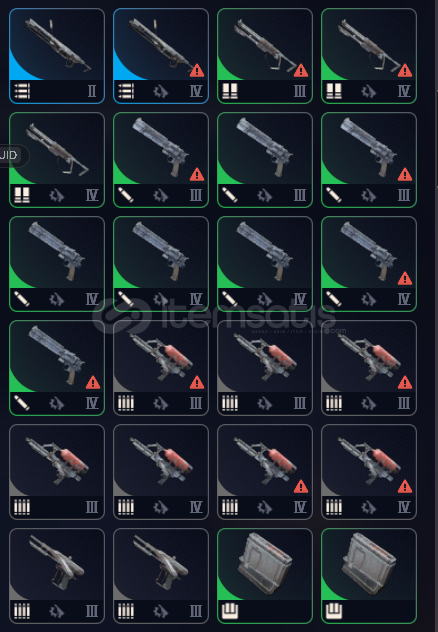Open the blue tier IV rifle item
Viewport: 438px width, 632px height.
(x=161, y=56)
